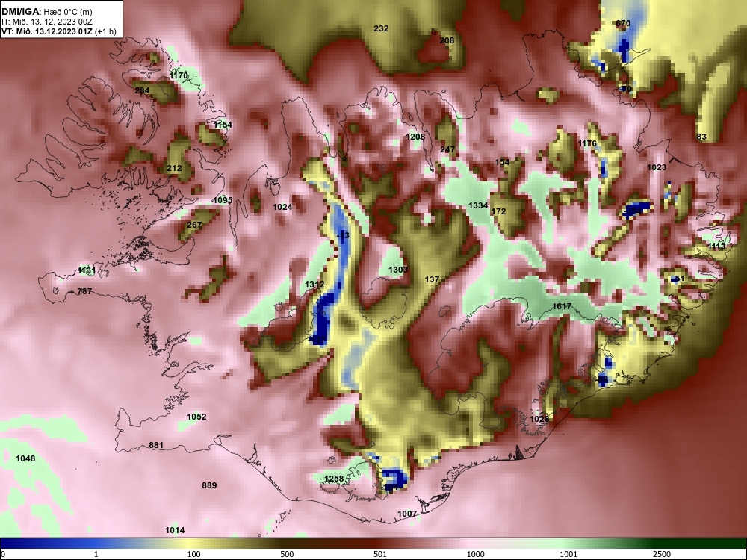Image resolution: width=747 pixels, height=560 pixels.
Task: Click the 267 map value
Action: (194, 225)
